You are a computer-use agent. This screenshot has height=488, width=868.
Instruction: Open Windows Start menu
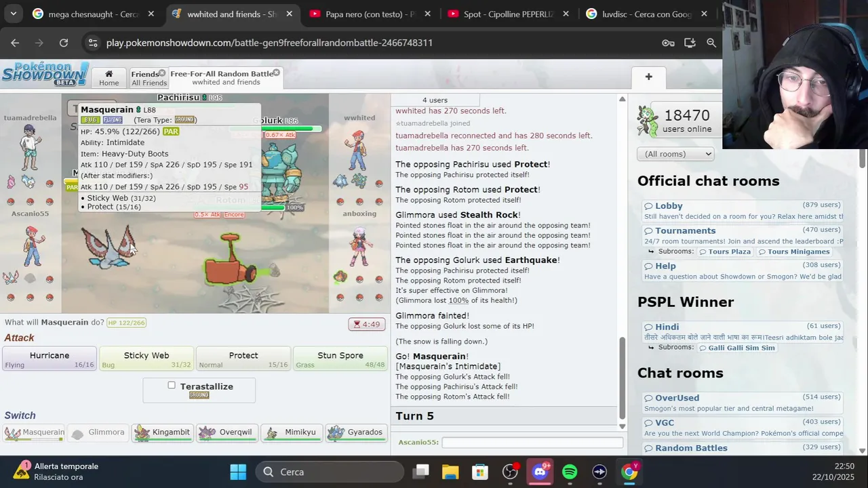tap(238, 472)
